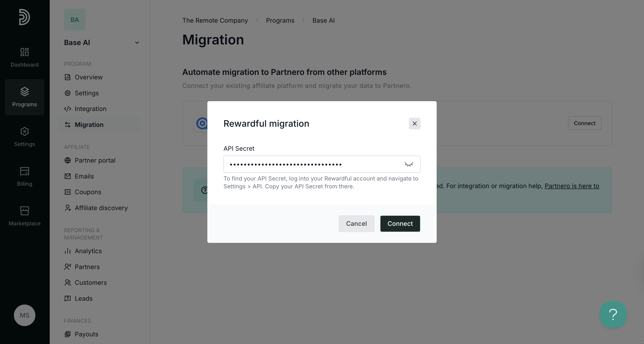Screen dimensions: 644x344
Task: Open The Remote Company breadcrumb link
Action: pyautogui.click(x=215, y=21)
